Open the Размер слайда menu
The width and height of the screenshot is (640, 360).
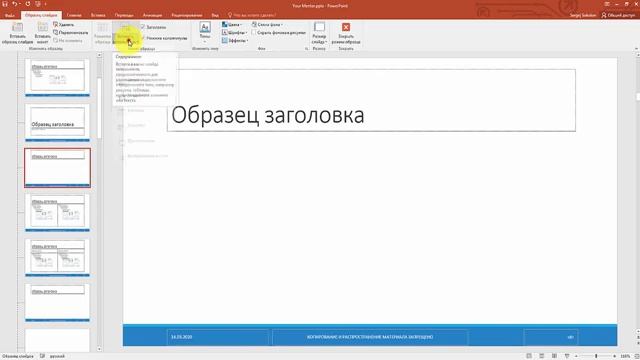[x=319, y=33]
